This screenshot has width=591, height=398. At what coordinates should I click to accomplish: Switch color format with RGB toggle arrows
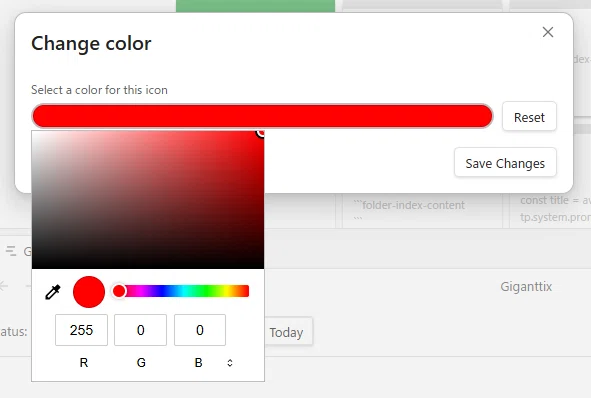[x=230, y=363]
